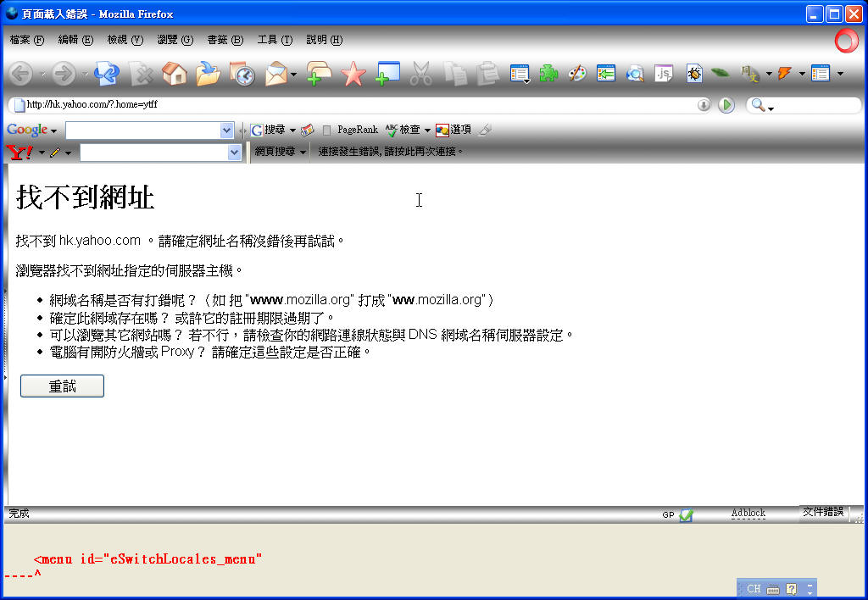Image resolution: width=868 pixels, height=600 pixels.
Task: Open a New Window with the plus icon
Action: pyautogui.click(x=387, y=73)
